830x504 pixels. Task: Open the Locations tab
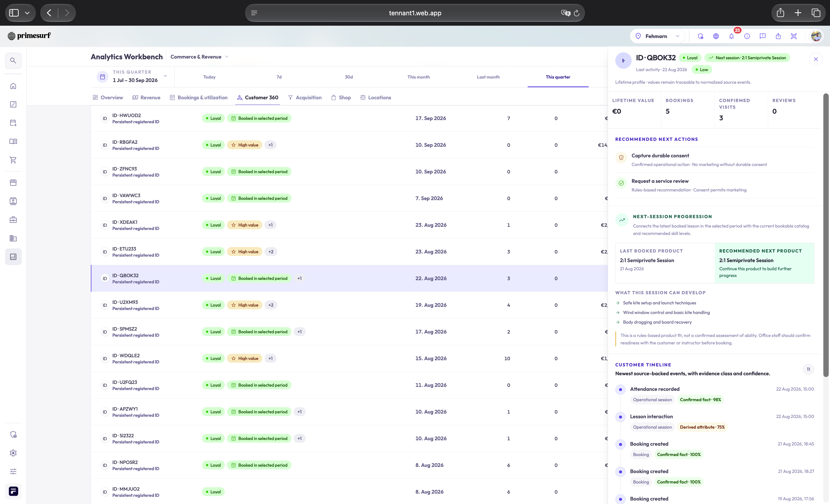(x=375, y=97)
